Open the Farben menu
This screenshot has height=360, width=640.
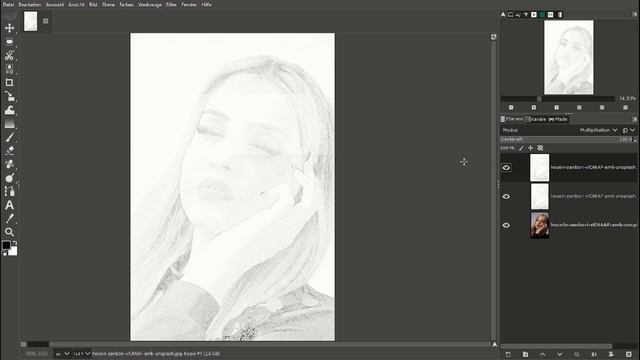tap(127, 4)
